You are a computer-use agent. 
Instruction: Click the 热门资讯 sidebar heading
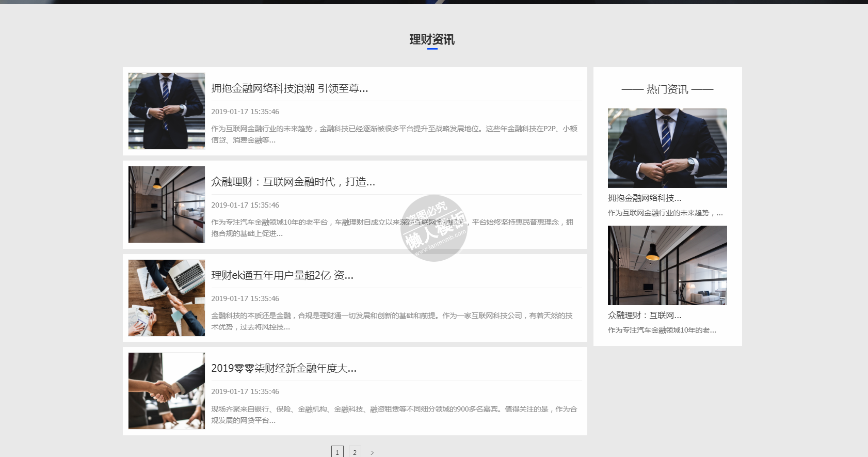[x=667, y=89]
